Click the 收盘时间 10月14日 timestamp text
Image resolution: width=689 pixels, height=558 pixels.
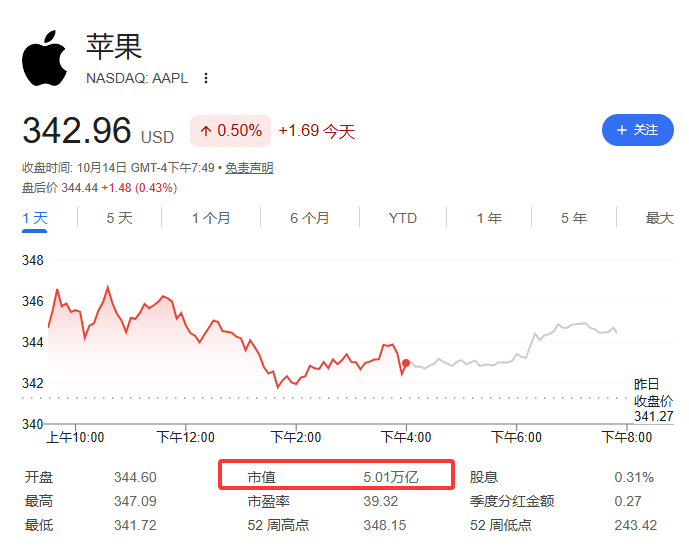pyautogui.click(x=118, y=168)
